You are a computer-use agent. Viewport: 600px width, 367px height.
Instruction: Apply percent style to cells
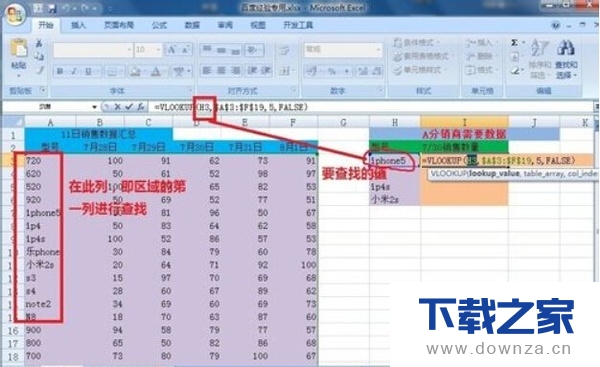coord(331,71)
